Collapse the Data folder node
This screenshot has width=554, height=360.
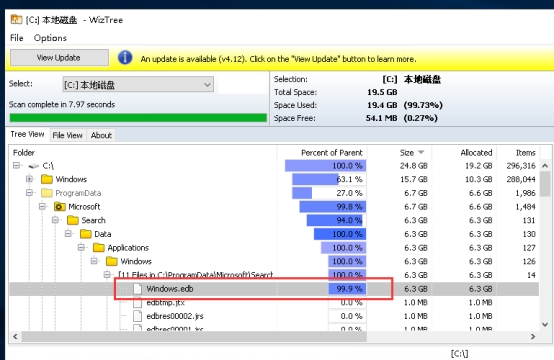tap(69, 234)
